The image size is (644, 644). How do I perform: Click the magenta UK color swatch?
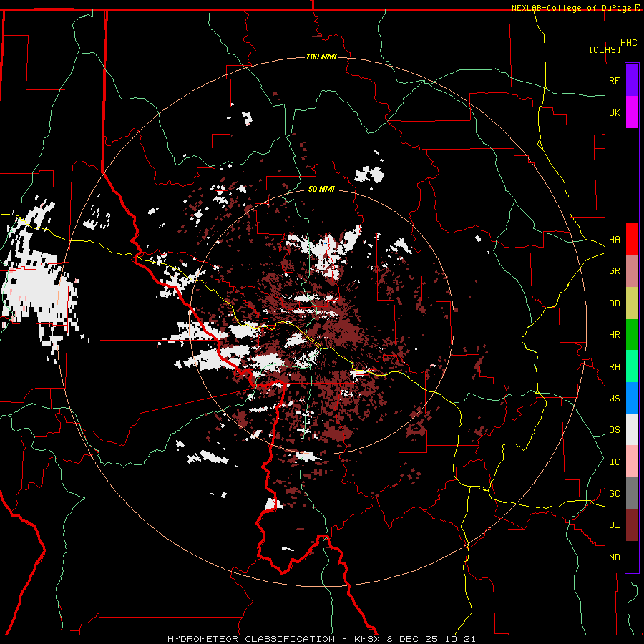pyautogui.click(x=632, y=112)
